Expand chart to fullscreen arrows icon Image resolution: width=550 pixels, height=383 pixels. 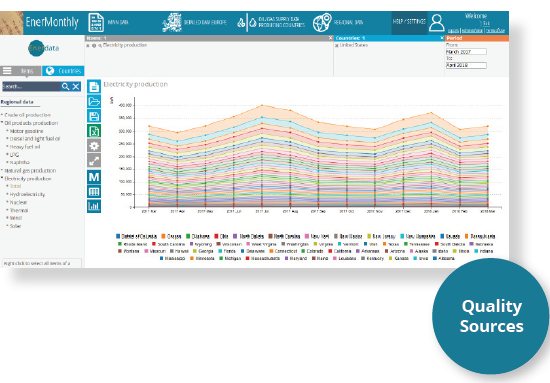coord(94,160)
